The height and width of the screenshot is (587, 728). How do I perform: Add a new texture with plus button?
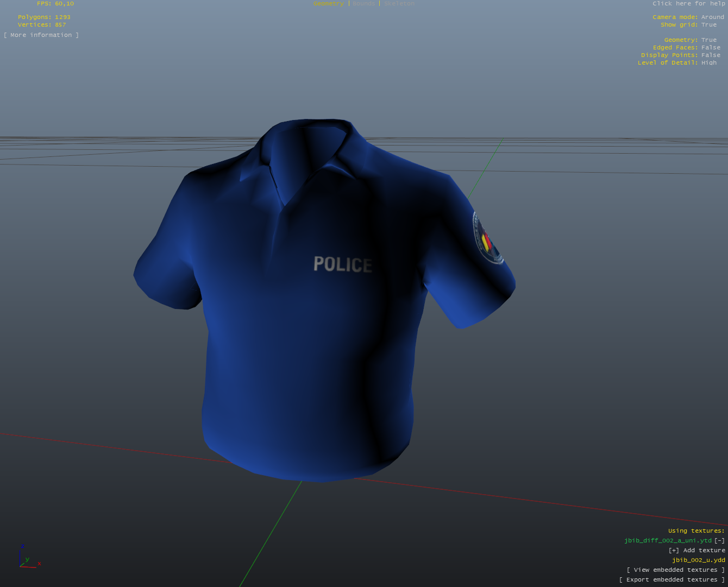(x=673, y=550)
